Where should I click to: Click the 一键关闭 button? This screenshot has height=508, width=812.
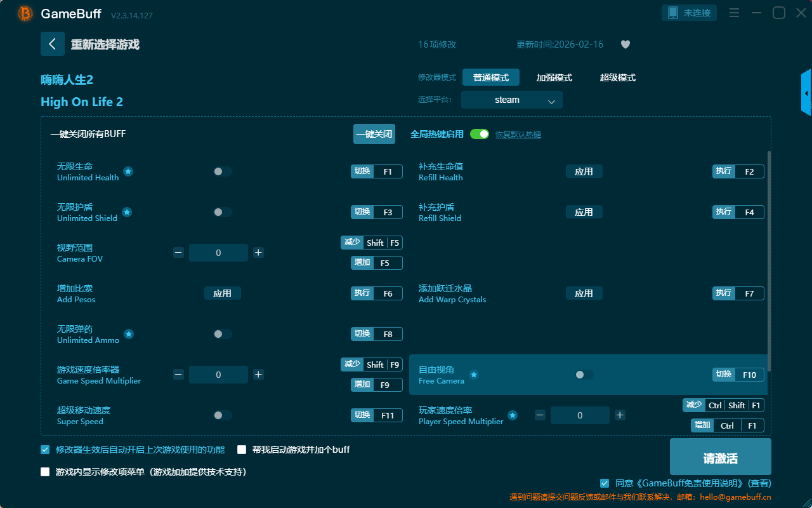374,135
